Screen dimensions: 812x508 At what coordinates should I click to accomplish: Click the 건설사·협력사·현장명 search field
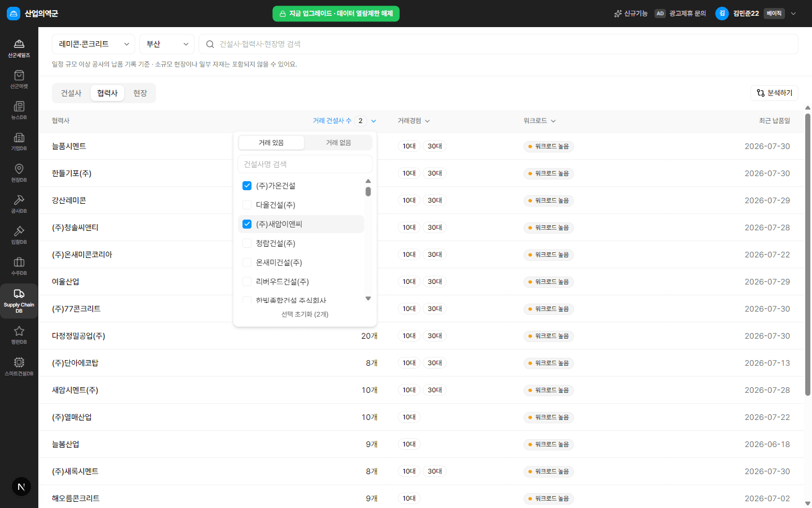pyautogui.click(x=498, y=44)
